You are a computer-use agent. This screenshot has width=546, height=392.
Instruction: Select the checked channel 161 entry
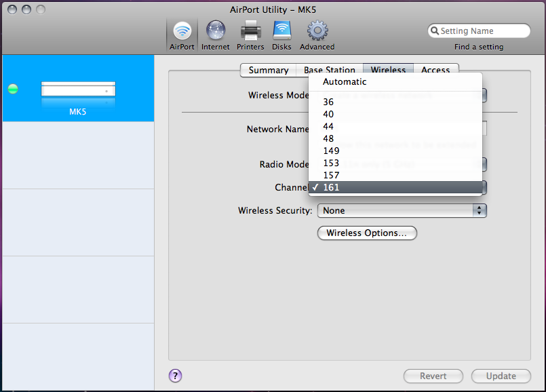395,187
